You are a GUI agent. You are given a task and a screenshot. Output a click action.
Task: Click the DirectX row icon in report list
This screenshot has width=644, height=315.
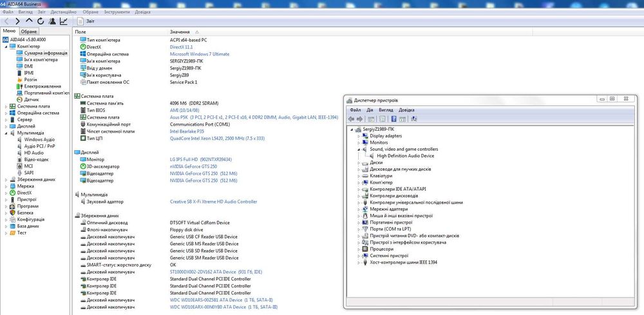82,47
